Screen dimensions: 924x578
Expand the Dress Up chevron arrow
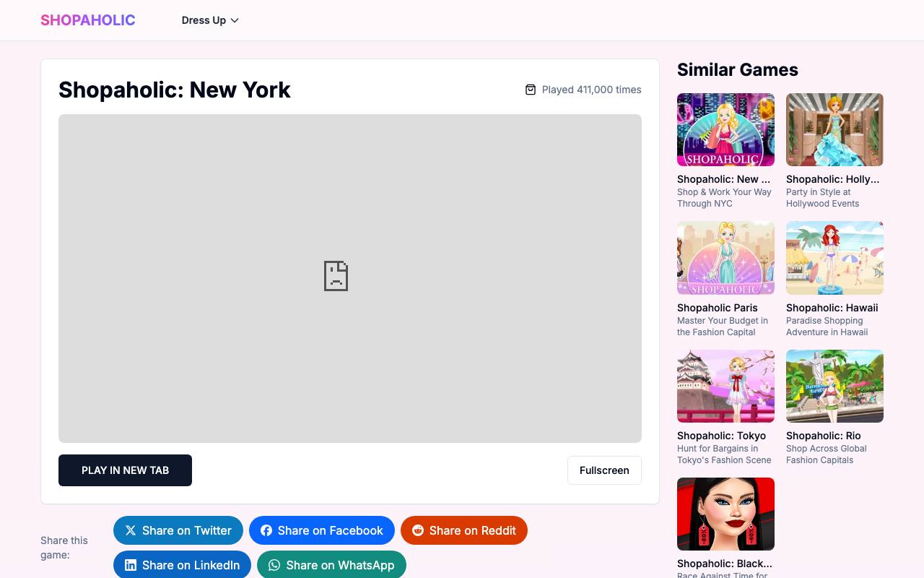click(x=235, y=20)
